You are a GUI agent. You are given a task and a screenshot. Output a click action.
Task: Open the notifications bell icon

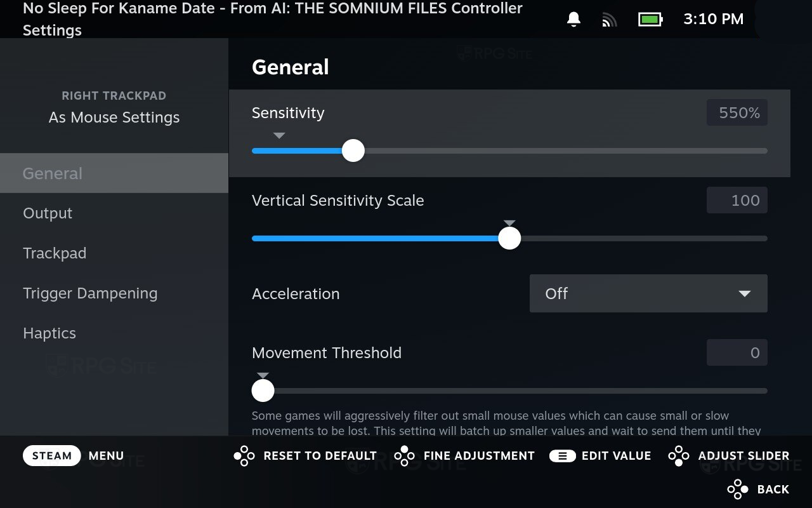pos(573,20)
